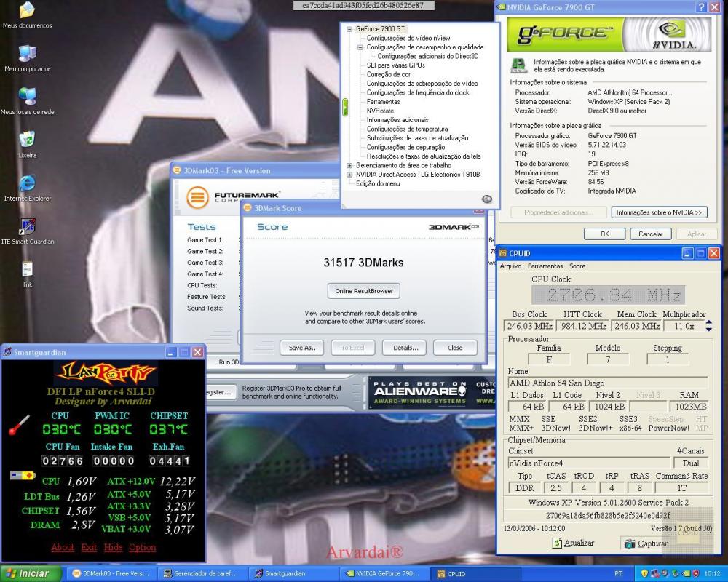The width and height of the screenshot is (728, 582).
Task: Click the Iniciar start button
Action: click(x=27, y=573)
